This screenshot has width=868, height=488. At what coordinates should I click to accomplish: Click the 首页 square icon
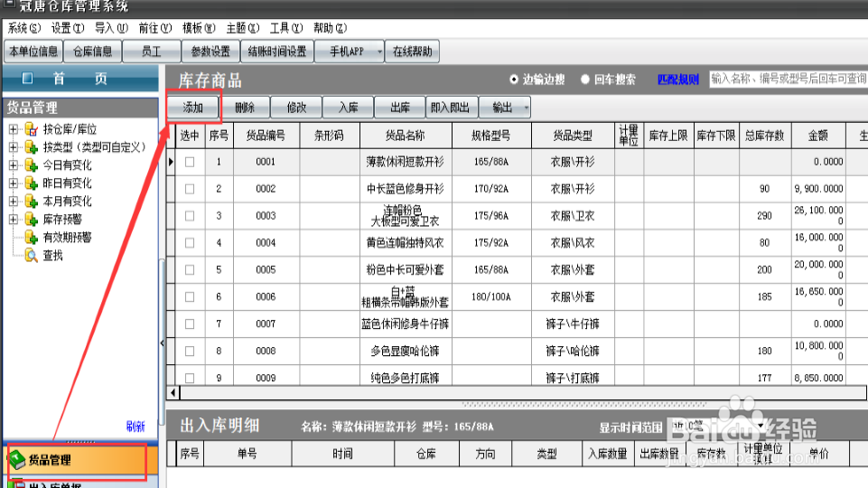pos(27,78)
